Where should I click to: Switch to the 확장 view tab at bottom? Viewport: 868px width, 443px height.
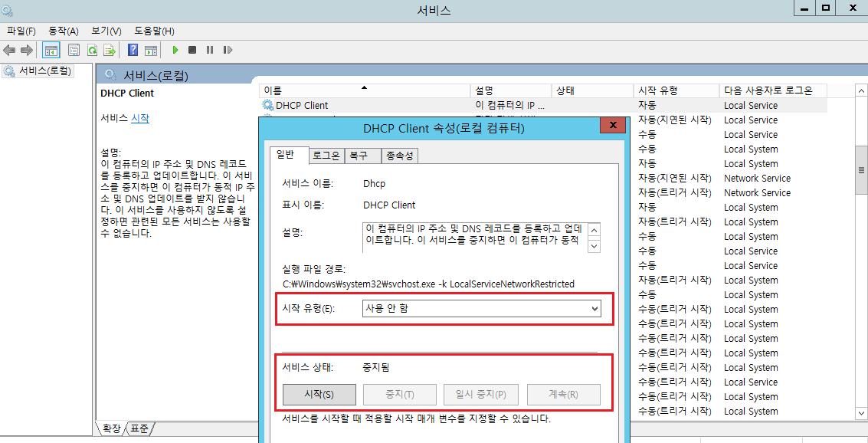(x=111, y=428)
